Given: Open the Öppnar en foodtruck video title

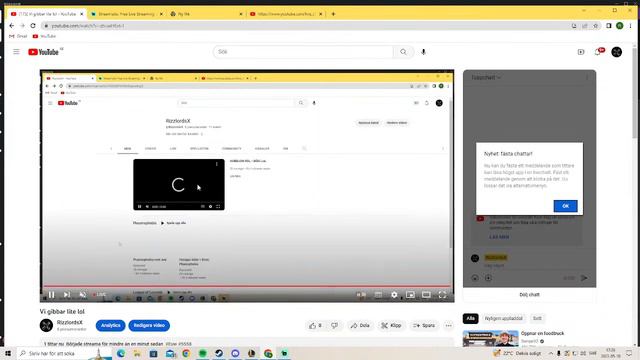Looking at the screenshot, I should coord(542,333).
